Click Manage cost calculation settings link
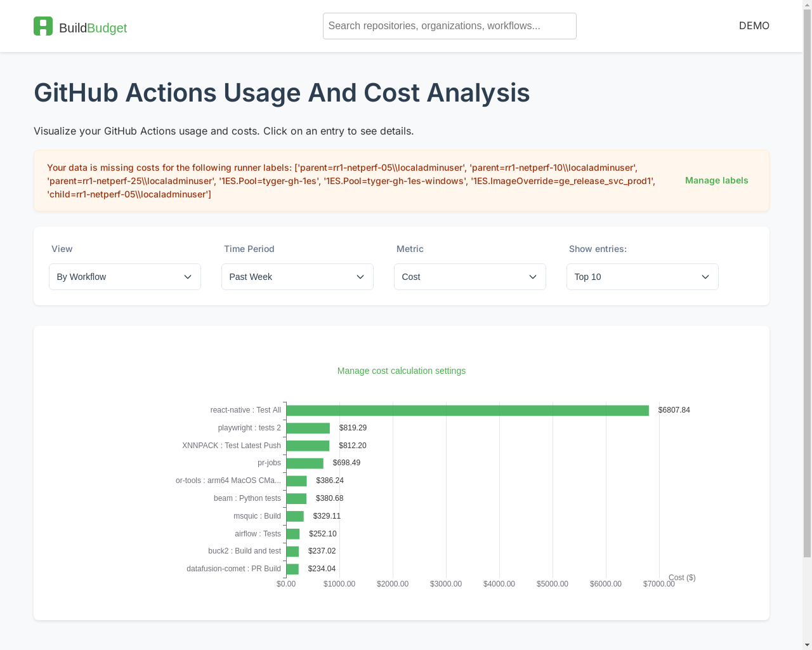Image resolution: width=812 pixels, height=650 pixels. [x=402, y=371]
